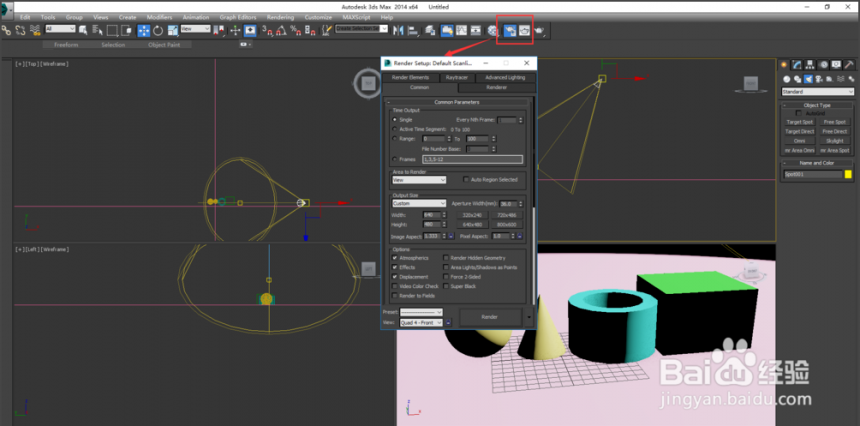The height and width of the screenshot is (426, 860).
Task: Toggle Percent Snap tool
Action: tap(295, 30)
